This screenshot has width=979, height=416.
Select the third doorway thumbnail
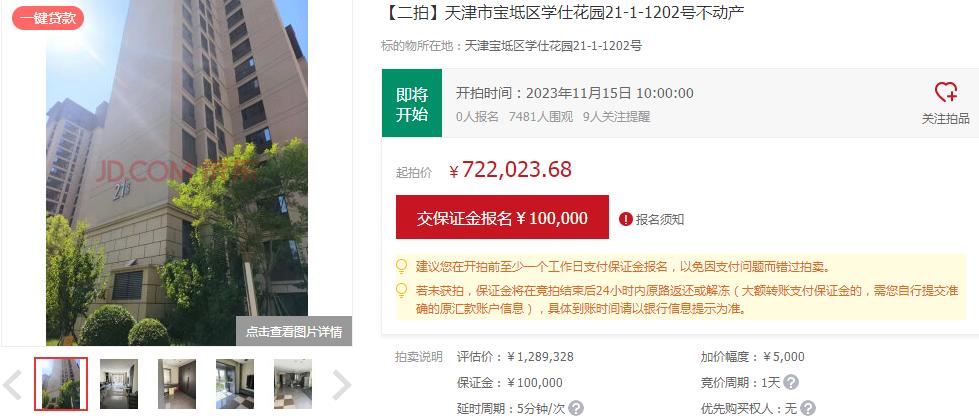pyautogui.click(x=177, y=384)
